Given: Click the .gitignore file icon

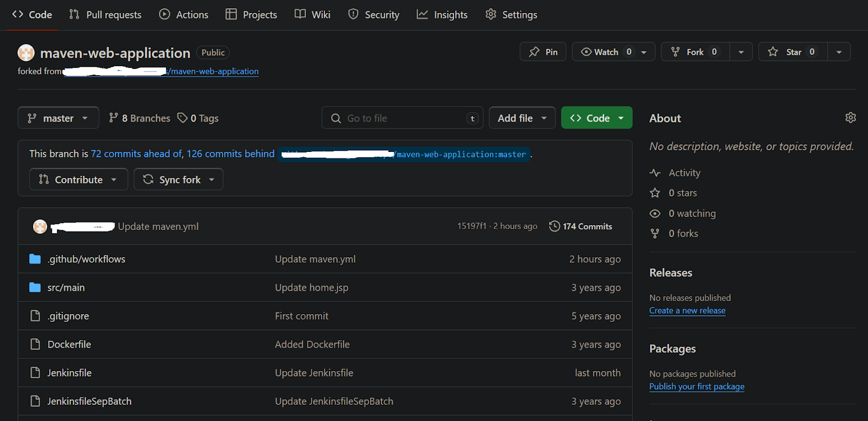Looking at the screenshot, I should [35, 316].
